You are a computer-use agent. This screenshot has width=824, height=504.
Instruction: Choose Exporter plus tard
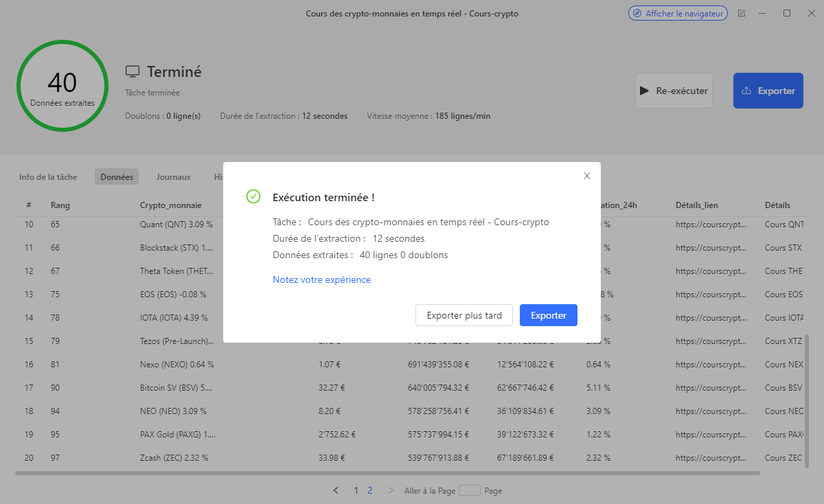pos(465,315)
